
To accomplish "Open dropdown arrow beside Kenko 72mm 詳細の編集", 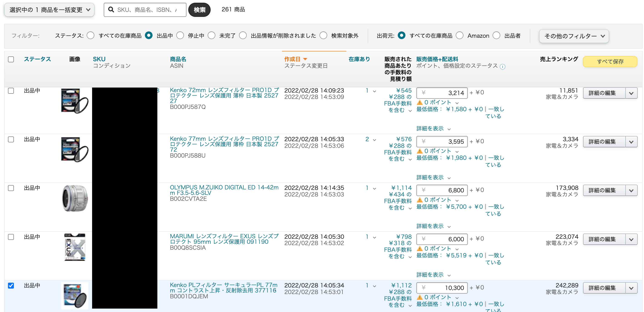I will click(631, 93).
